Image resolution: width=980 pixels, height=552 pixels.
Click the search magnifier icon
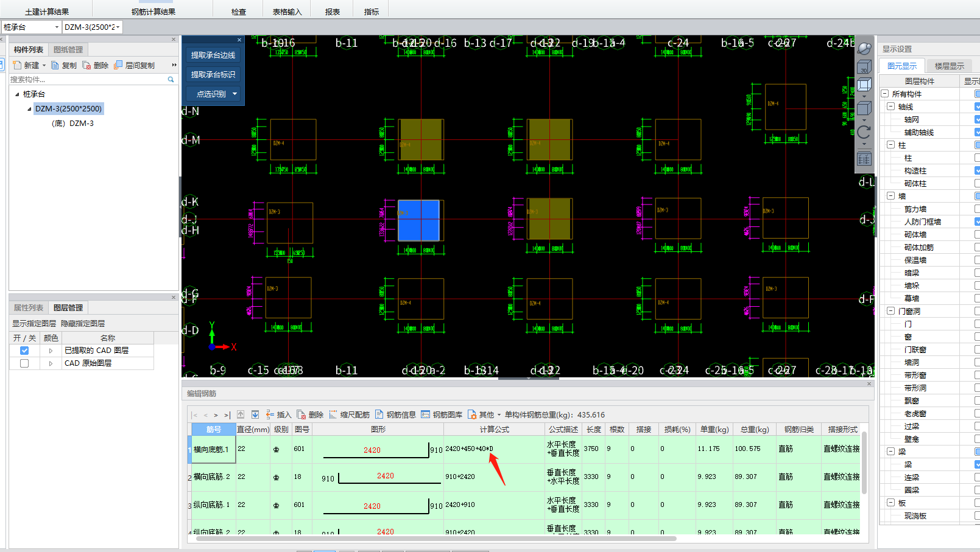coord(171,80)
